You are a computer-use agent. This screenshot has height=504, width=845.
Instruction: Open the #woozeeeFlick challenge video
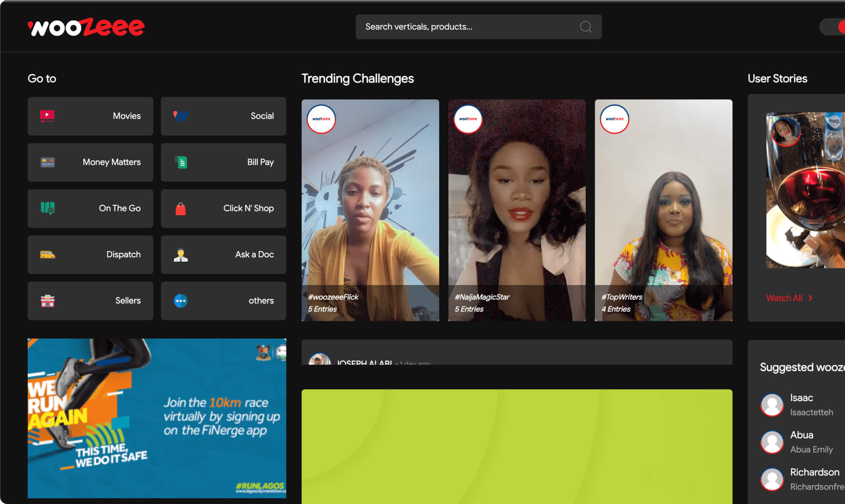[x=370, y=210]
